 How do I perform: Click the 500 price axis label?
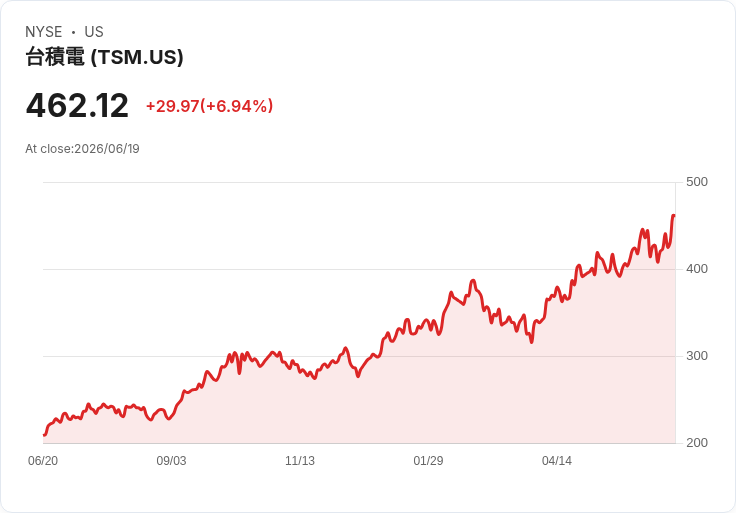click(x=697, y=182)
